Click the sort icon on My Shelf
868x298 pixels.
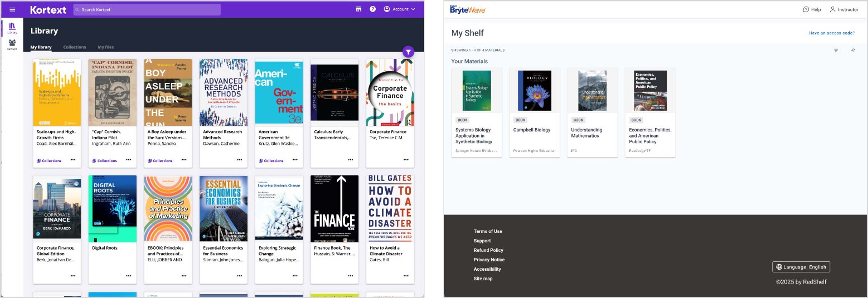[853, 50]
